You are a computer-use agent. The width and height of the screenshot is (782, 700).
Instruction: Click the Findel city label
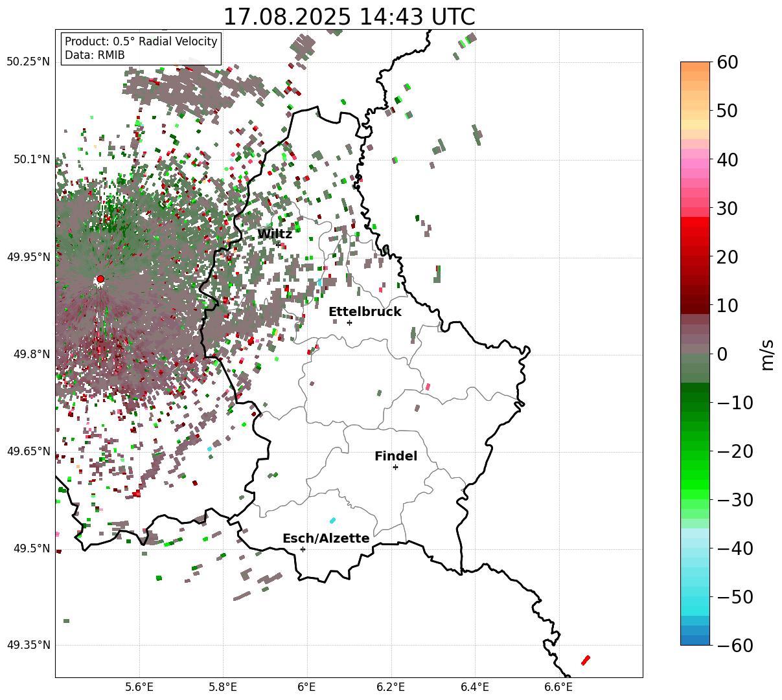(396, 456)
